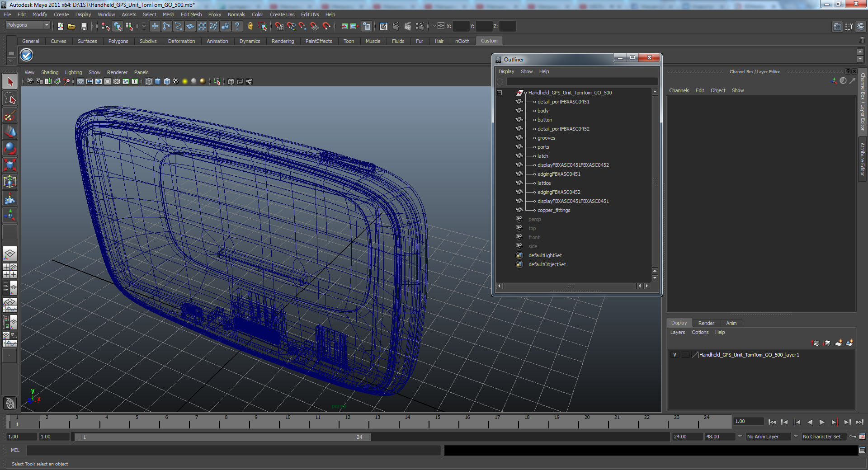Toggle viewport smooth shade all blue cube
Image resolution: width=868 pixels, height=470 pixels.
click(x=158, y=81)
